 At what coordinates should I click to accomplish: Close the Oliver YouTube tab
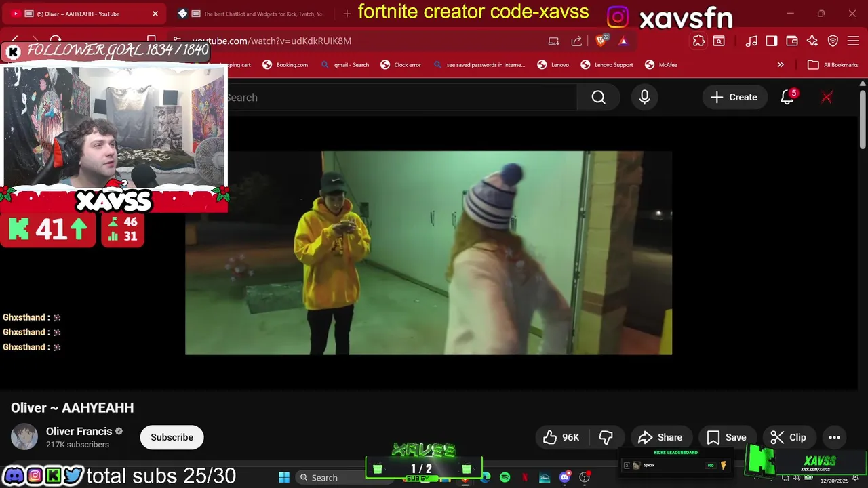(x=155, y=14)
